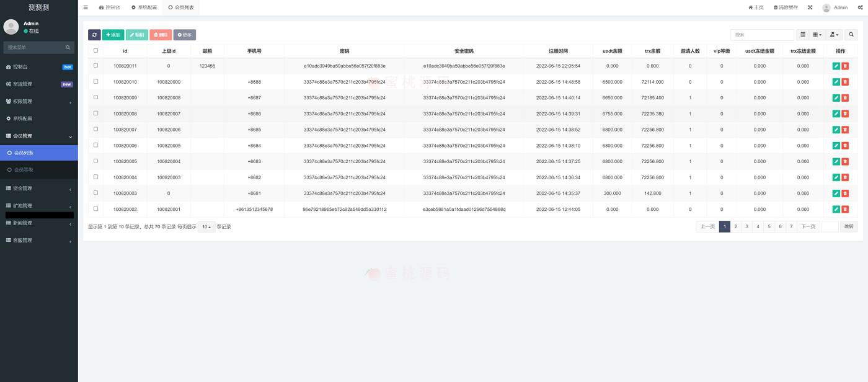
Task: Open the page size dropdown showing 10
Action: (x=206, y=227)
